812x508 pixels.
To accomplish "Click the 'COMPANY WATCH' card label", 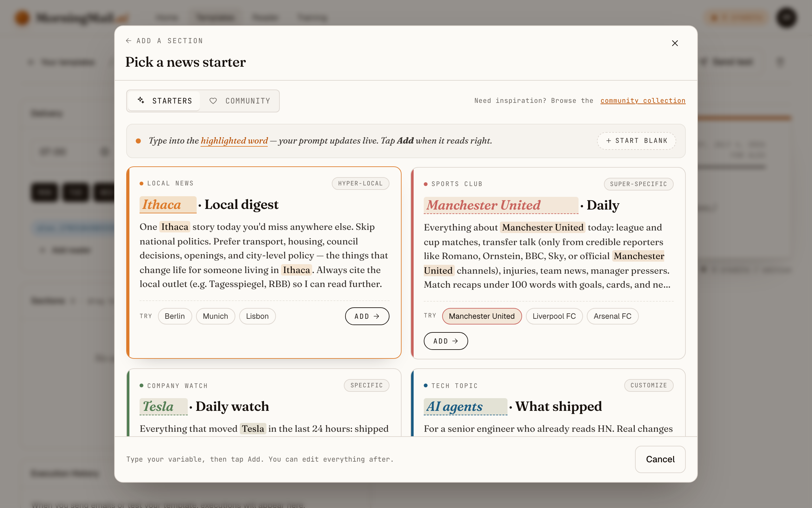I will pos(178,386).
